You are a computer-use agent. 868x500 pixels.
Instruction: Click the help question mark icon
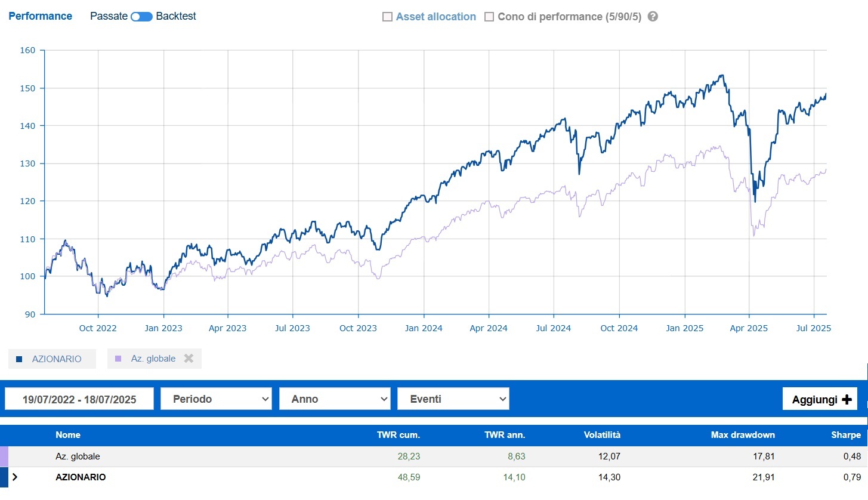click(x=653, y=17)
